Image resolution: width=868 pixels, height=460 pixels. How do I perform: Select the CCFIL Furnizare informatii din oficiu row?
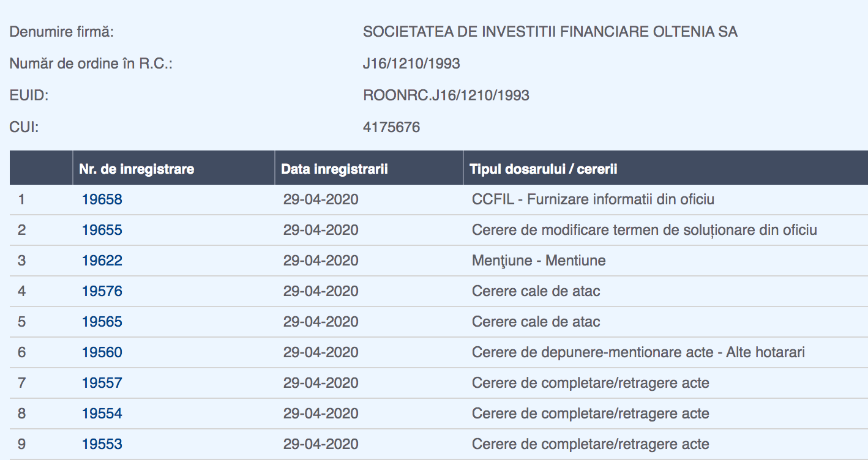(439, 199)
